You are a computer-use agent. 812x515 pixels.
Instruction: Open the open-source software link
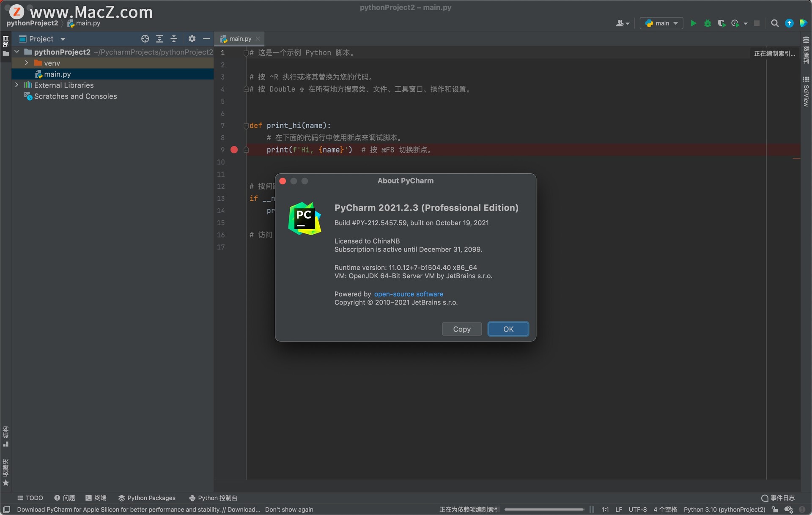pos(409,294)
